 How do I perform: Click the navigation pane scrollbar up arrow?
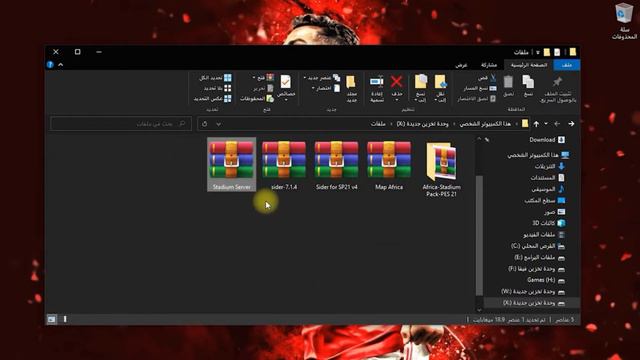point(479,139)
